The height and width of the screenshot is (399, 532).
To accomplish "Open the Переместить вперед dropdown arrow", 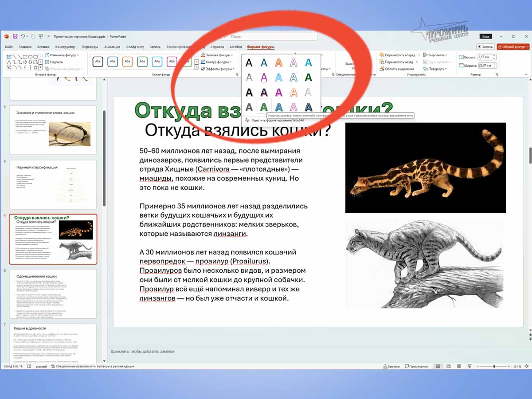I will point(419,55).
